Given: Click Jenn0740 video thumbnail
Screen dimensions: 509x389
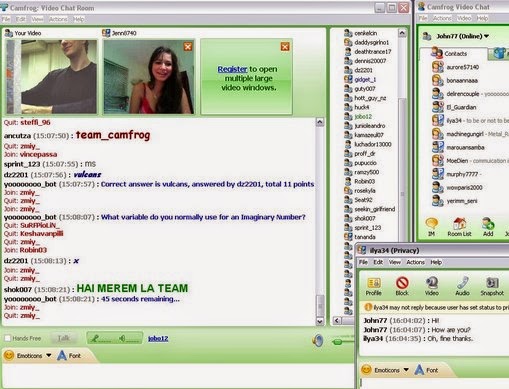Looking at the screenshot, I should 149,77.
